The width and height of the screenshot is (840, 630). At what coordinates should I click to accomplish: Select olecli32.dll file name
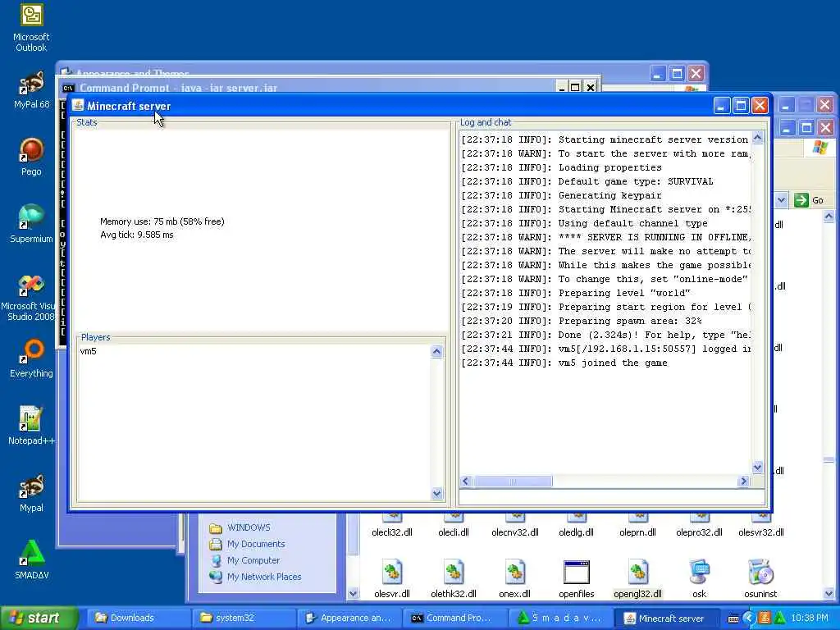point(391,532)
